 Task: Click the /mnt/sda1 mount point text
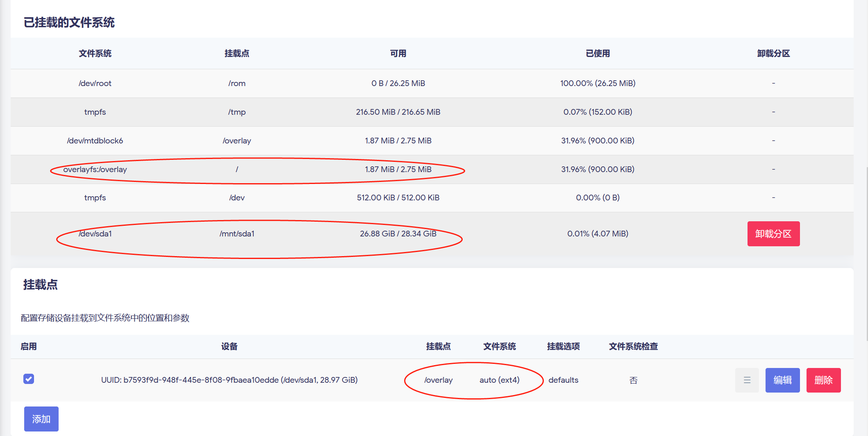click(237, 234)
